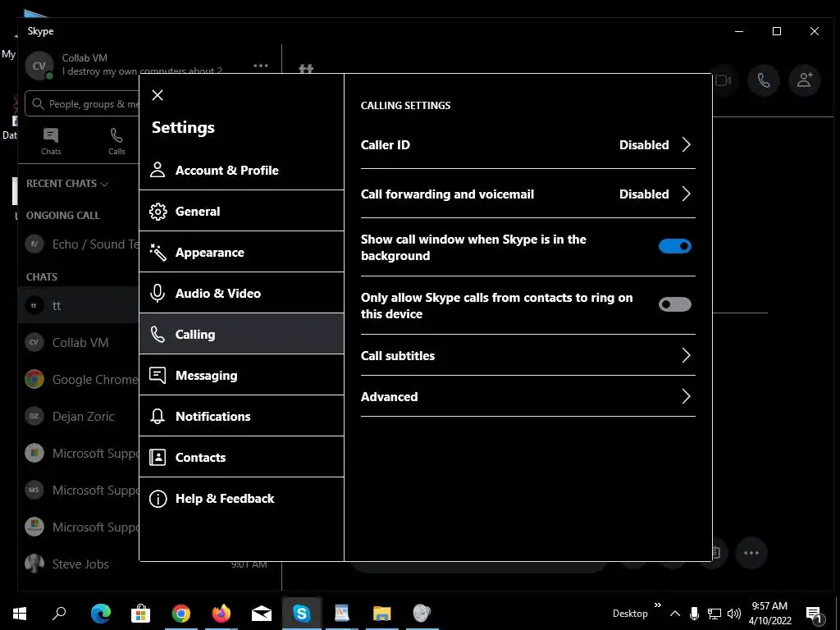Open Account & Profile settings
Image resolution: width=840 pixels, height=630 pixels.
(241, 171)
